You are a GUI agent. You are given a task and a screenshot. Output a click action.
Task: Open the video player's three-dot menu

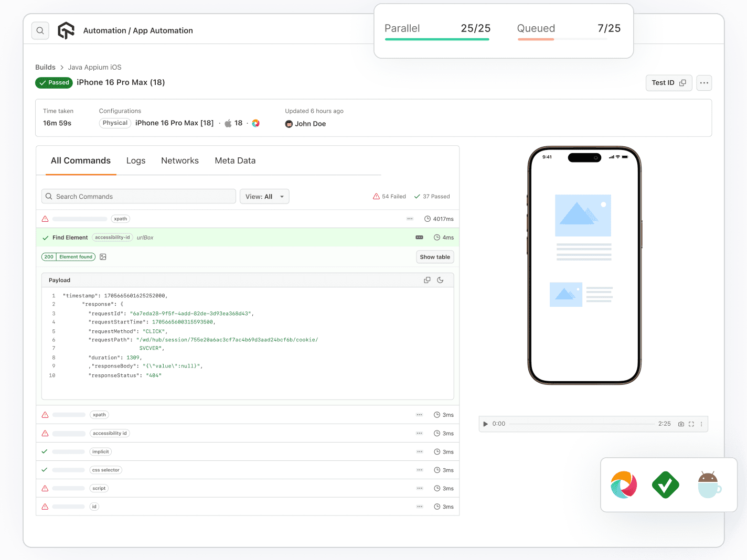[701, 424]
